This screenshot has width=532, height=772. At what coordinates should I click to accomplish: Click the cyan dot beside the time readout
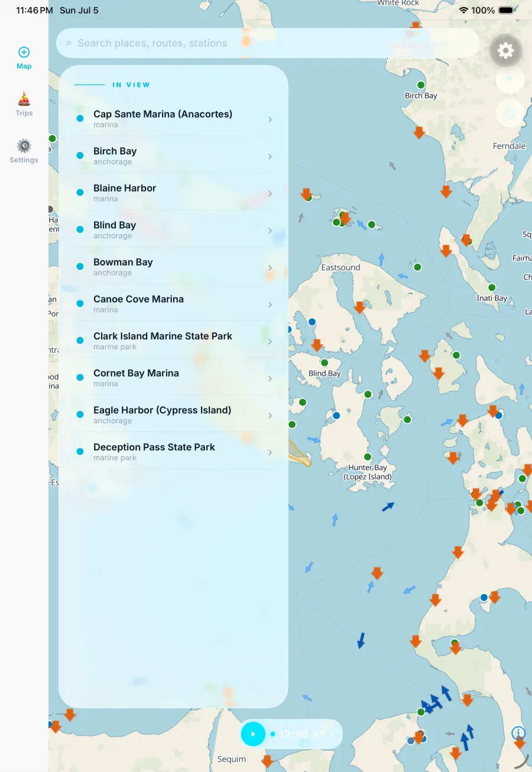tap(273, 734)
